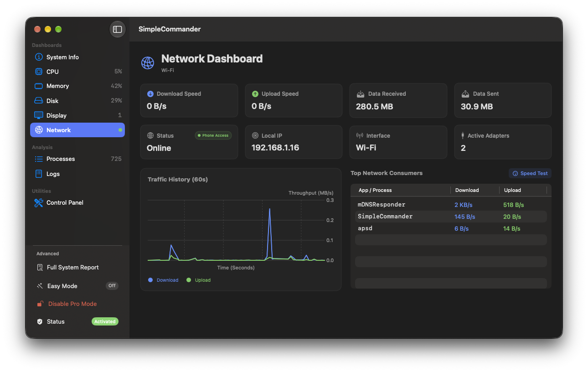
Task: Click the Easy Mode wand icon
Action: pyautogui.click(x=40, y=286)
